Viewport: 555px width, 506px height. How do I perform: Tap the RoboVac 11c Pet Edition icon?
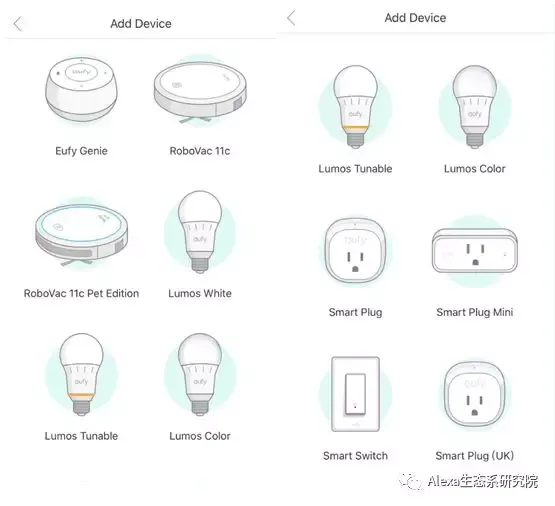pyautogui.click(x=81, y=234)
